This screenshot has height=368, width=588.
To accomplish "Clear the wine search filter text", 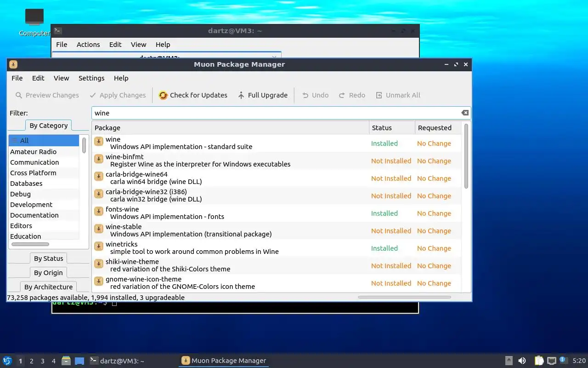I will point(465,113).
